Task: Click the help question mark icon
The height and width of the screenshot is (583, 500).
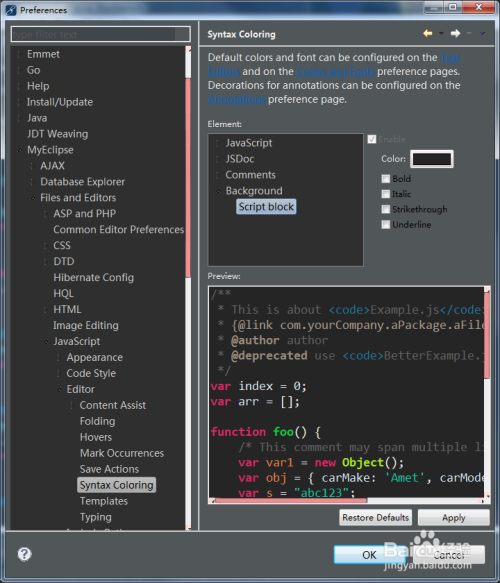Action: click(25, 554)
